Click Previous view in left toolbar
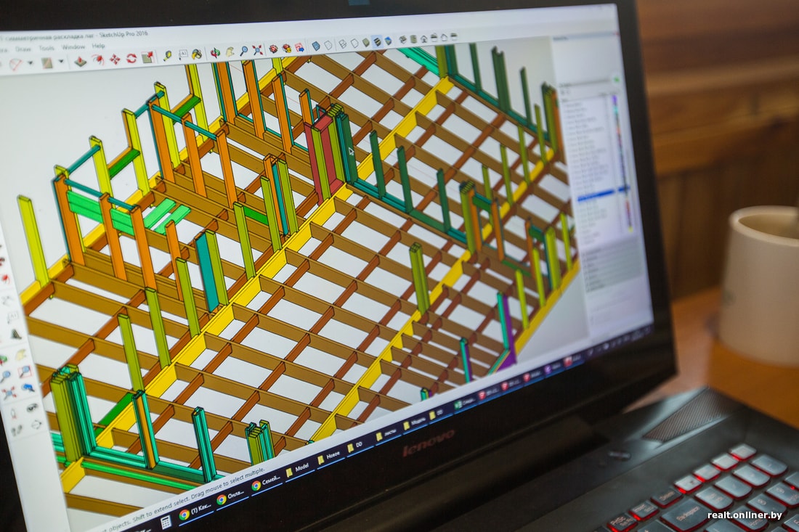 pyautogui.click(x=28, y=388)
